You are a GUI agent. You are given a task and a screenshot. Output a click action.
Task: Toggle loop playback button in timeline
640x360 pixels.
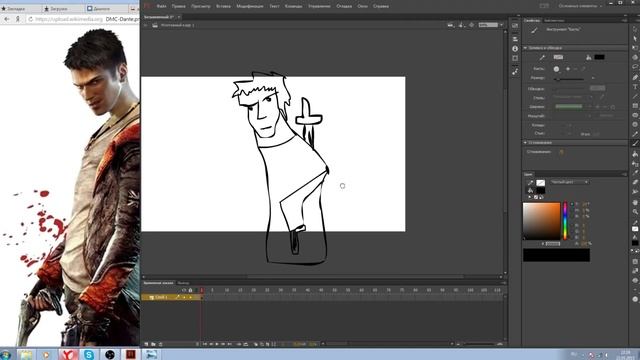click(246, 344)
